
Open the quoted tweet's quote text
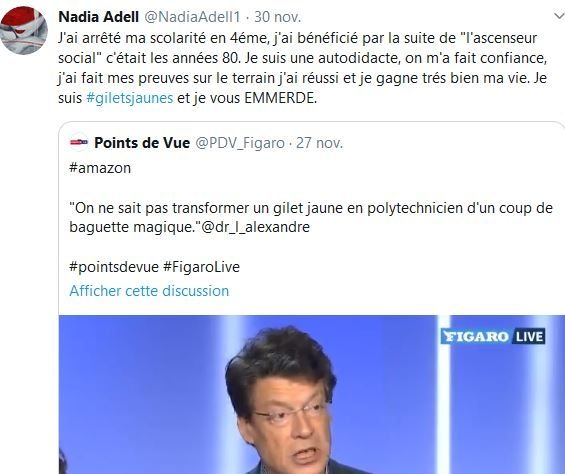[311, 217]
